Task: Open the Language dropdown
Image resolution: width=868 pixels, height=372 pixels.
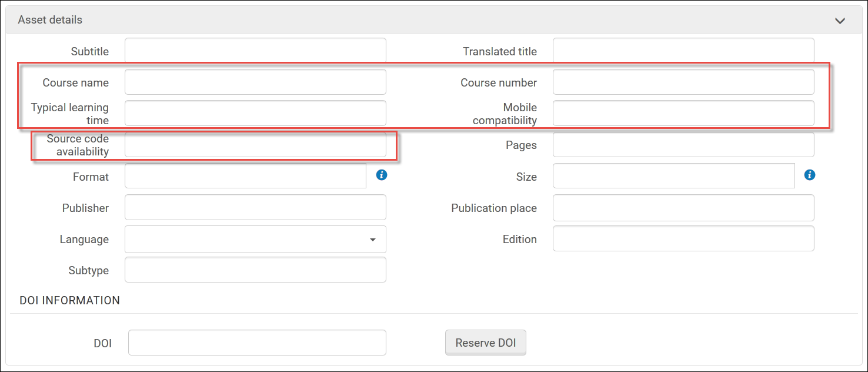Action: (x=255, y=239)
